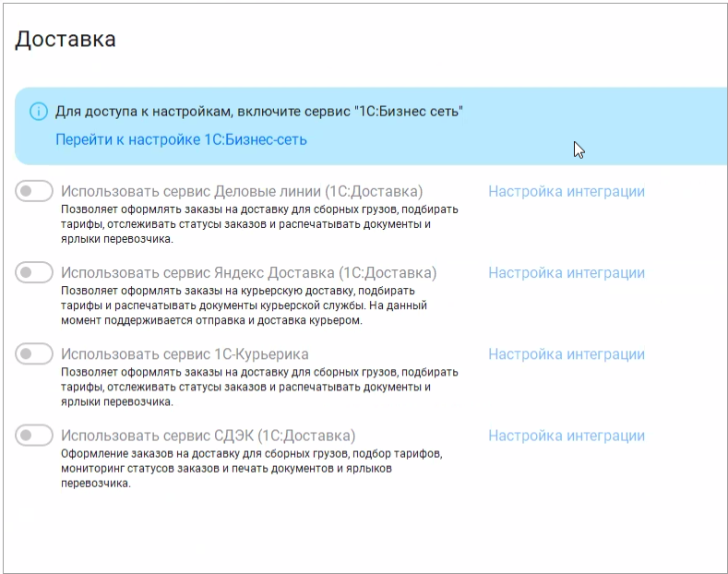Click the 'Доставка' page heading
This screenshot has height=574, width=728.
click(x=66, y=39)
